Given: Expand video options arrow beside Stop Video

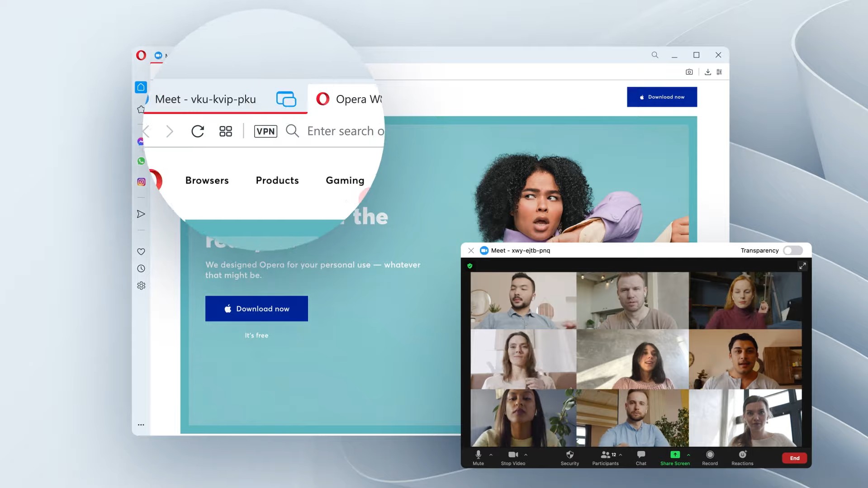Looking at the screenshot, I should pos(526,455).
